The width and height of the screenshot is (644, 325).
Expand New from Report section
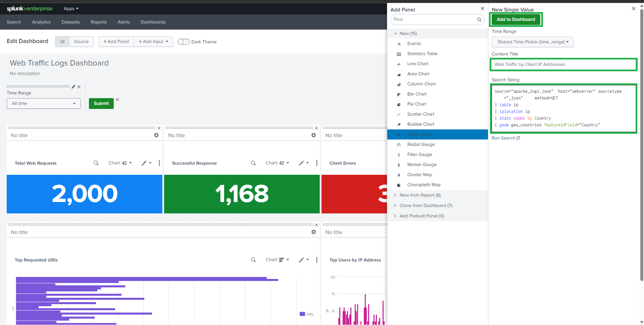pyautogui.click(x=420, y=195)
